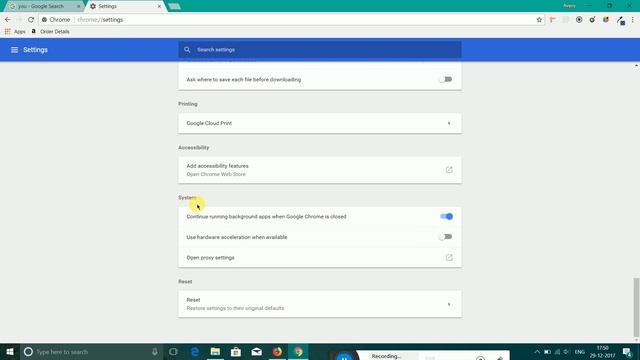Click the Chrome icon in the taskbar
Viewport: 640px width, 360px height.
(x=298, y=352)
